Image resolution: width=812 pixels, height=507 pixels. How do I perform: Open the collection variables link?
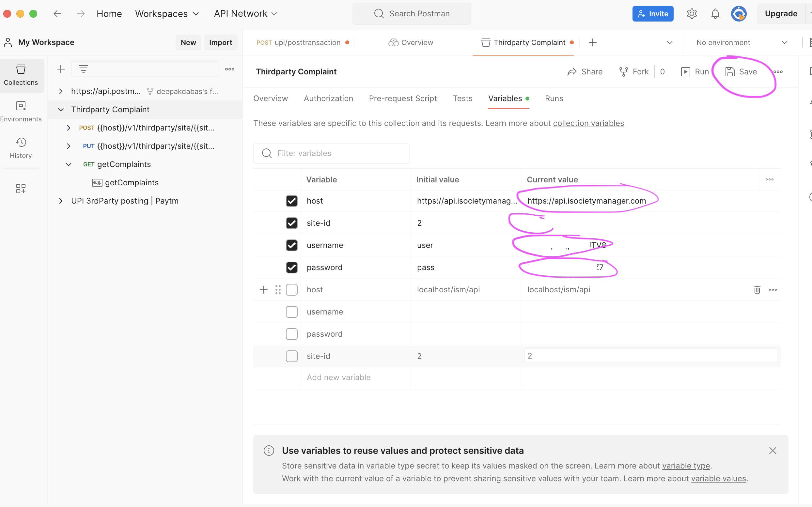[588, 123]
